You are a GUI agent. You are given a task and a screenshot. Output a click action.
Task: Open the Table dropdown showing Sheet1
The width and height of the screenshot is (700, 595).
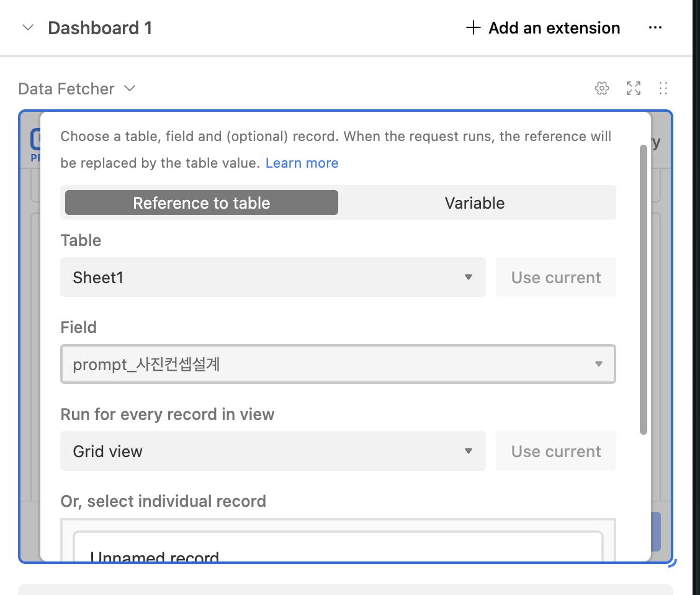click(273, 277)
